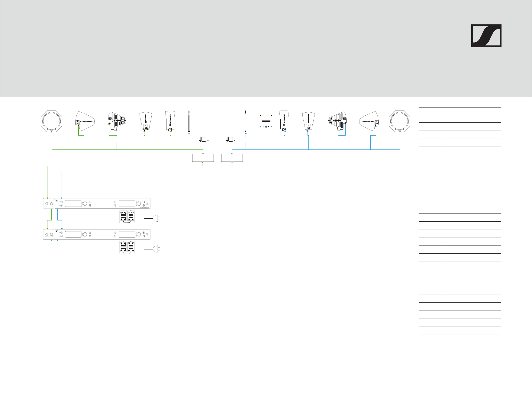This screenshot has height=411, width=532.
Task: Click the smooth paddle antenna on green wiring
Action: [x=85, y=121]
